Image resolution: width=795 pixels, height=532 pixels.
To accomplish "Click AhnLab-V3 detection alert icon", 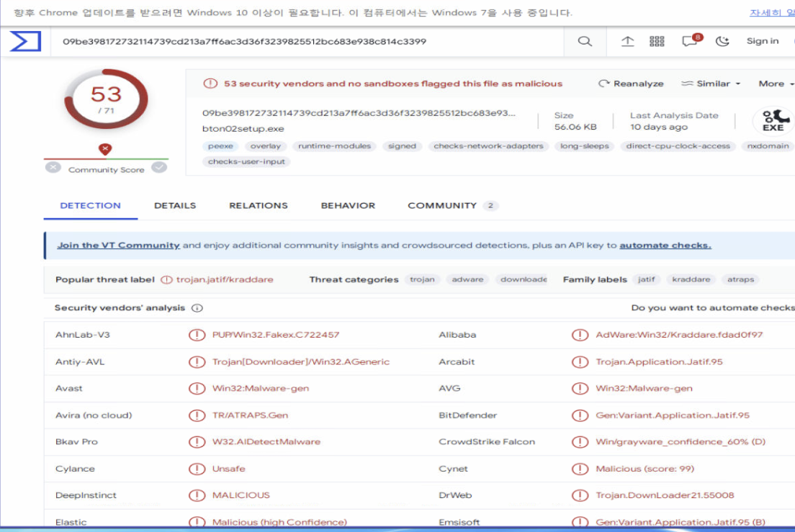I will (197, 335).
